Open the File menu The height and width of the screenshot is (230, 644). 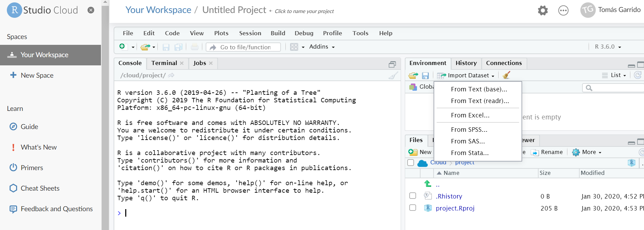(128, 33)
